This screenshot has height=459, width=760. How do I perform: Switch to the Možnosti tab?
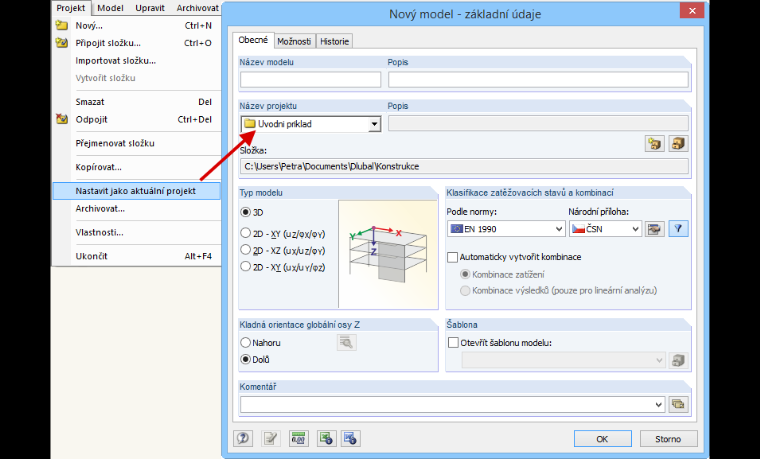point(294,42)
